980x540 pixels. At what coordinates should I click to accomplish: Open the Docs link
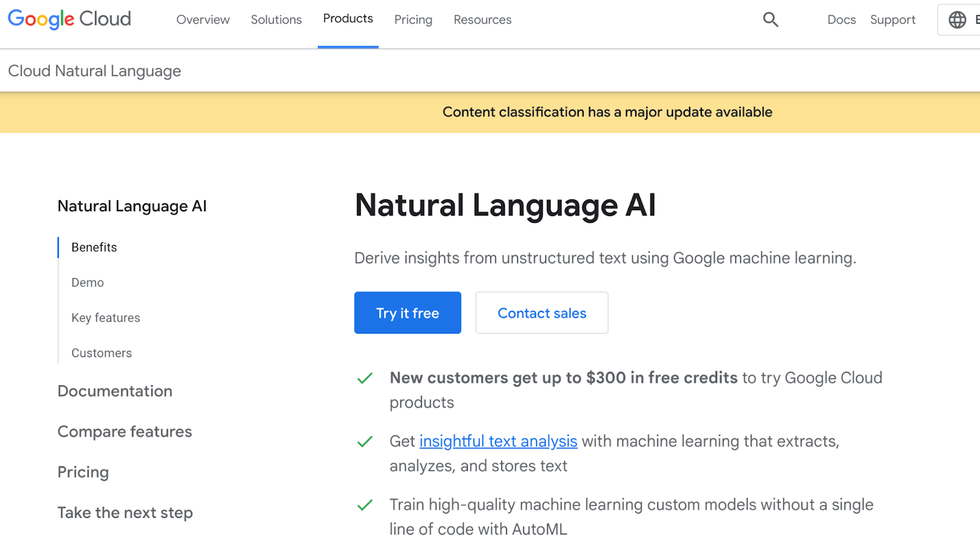point(842,20)
